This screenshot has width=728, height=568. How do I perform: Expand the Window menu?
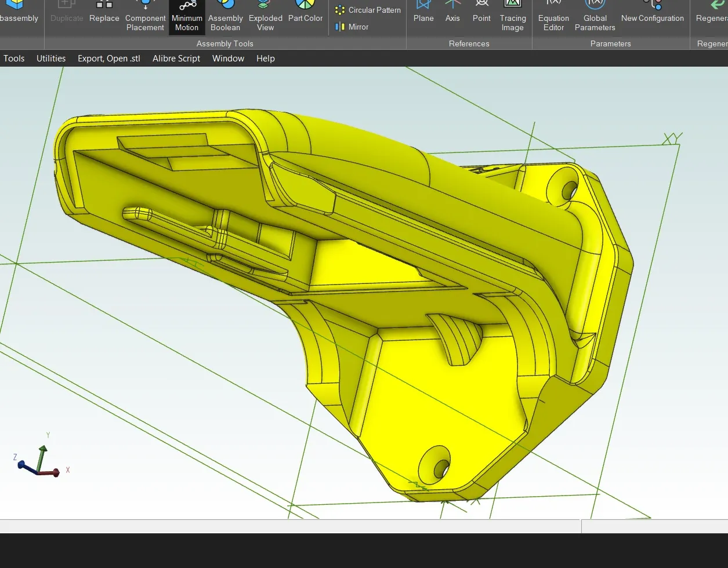click(228, 58)
